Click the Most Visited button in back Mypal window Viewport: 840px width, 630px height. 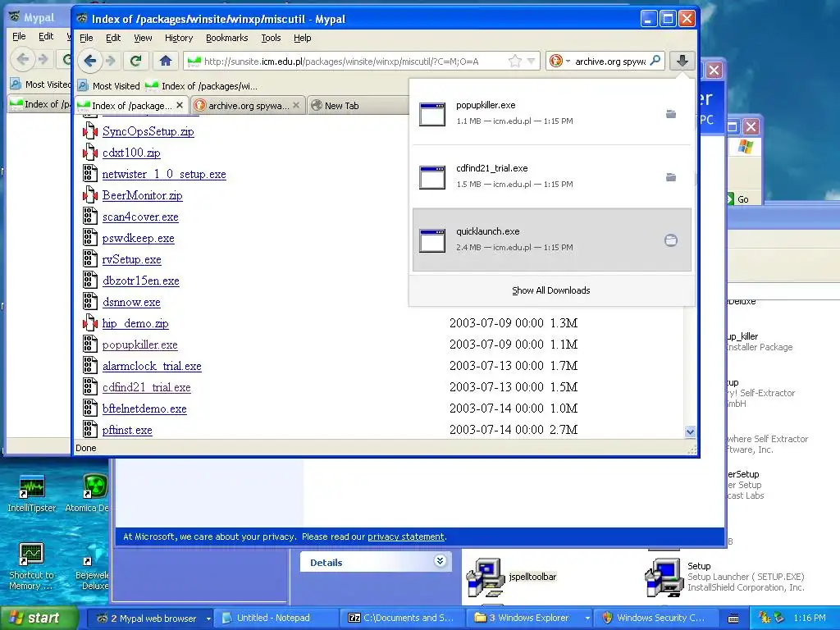[x=41, y=84]
